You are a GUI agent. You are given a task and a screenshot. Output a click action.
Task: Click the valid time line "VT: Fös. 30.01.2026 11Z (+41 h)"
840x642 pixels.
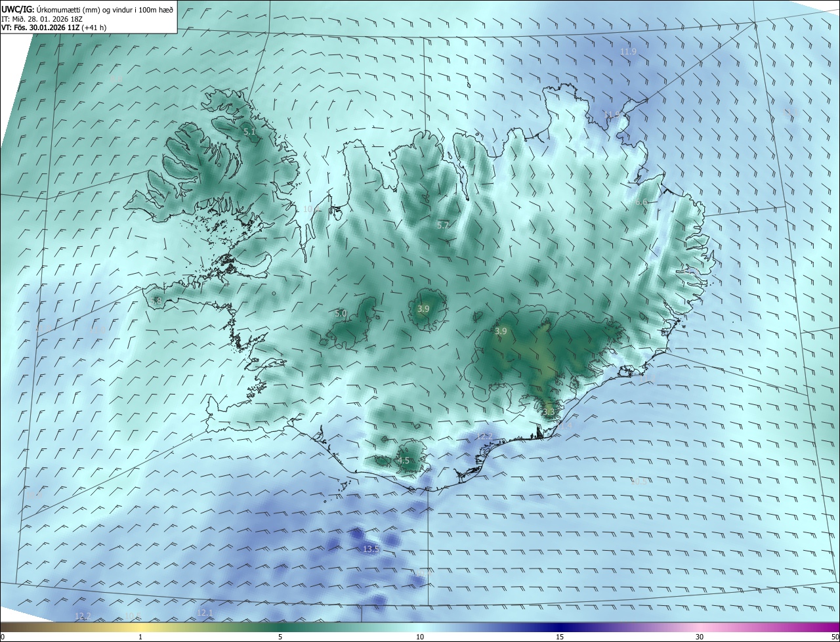(x=54, y=28)
